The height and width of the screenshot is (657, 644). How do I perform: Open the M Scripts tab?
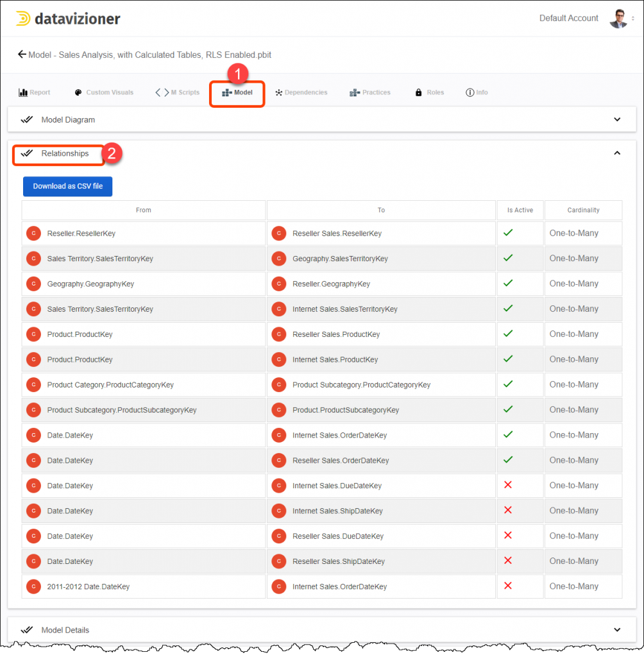(x=177, y=92)
